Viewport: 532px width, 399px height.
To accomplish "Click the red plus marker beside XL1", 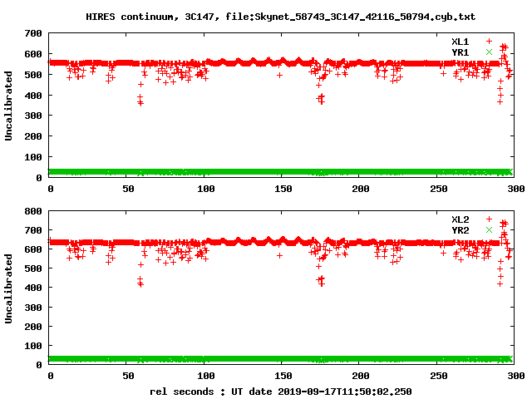I will click(x=489, y=41).
